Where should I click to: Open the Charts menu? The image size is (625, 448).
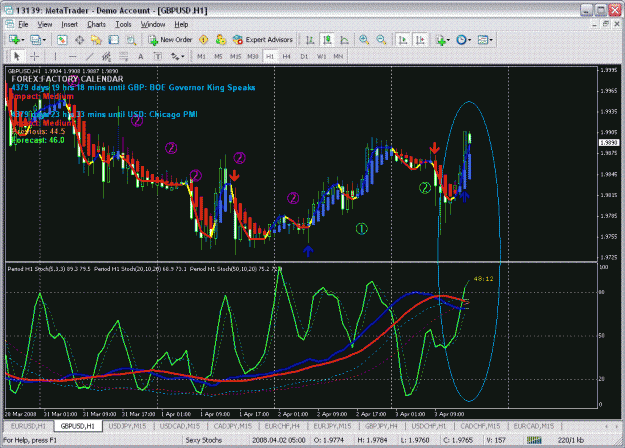click(96, 24)
